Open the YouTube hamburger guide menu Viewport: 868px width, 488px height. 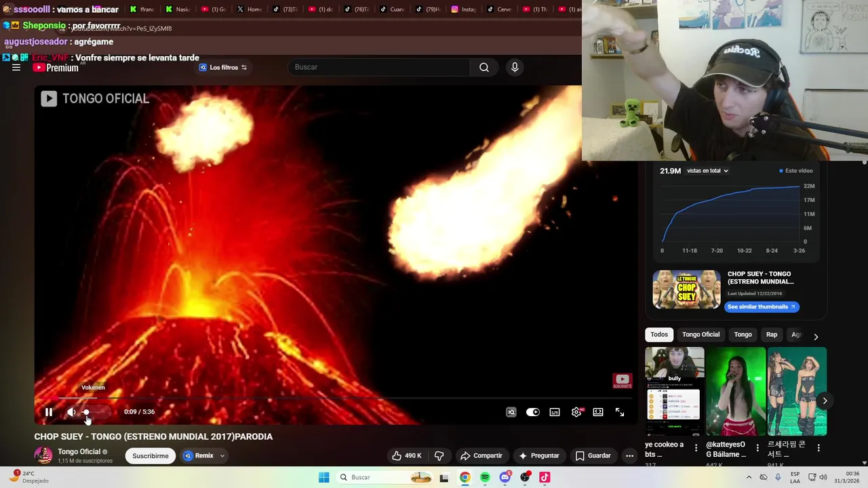(x=16, y=67)
